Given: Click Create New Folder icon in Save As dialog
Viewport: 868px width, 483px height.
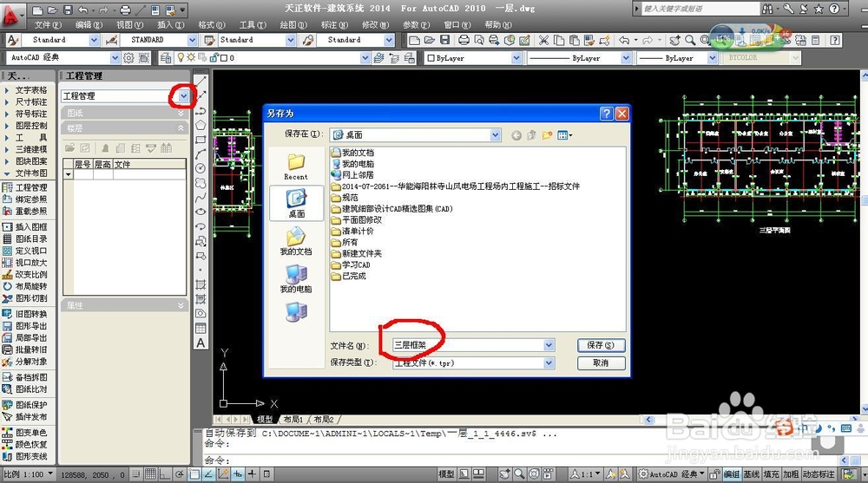Looking at the screenshot, I should click(x=547, y=135).
